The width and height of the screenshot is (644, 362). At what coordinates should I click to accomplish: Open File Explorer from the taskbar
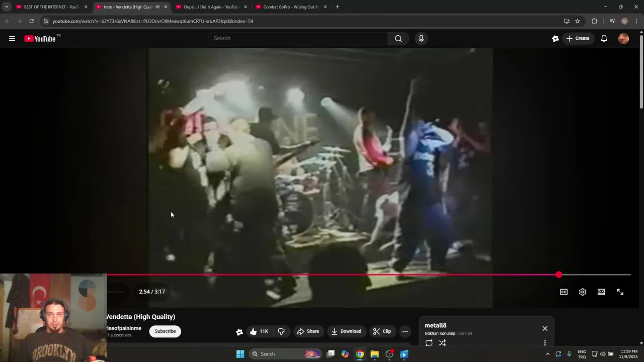click(x=374, y=354)
